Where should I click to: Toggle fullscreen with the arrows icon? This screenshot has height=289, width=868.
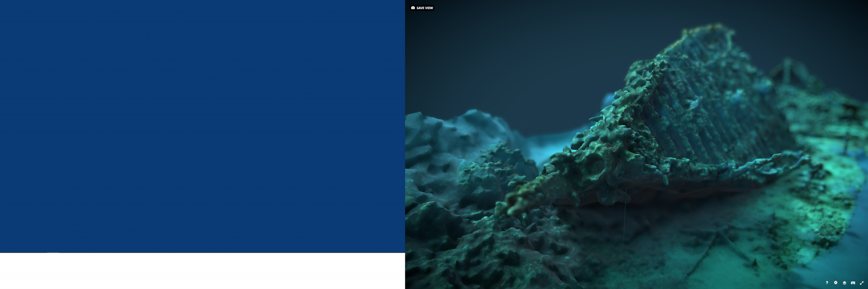tap(862, 283)
